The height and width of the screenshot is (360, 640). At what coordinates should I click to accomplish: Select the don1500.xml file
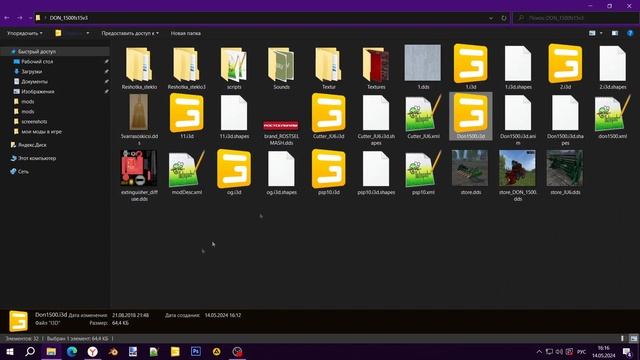coord(613,117)
